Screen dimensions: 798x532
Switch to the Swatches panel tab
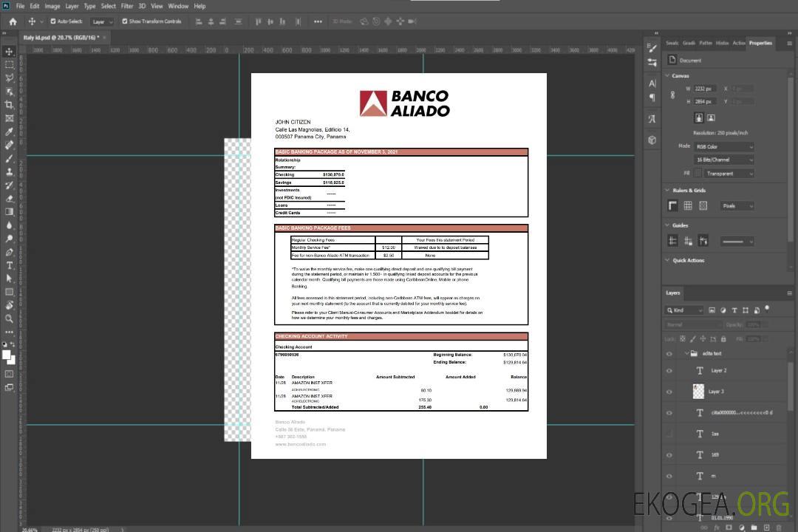click(x=672, y=44)
